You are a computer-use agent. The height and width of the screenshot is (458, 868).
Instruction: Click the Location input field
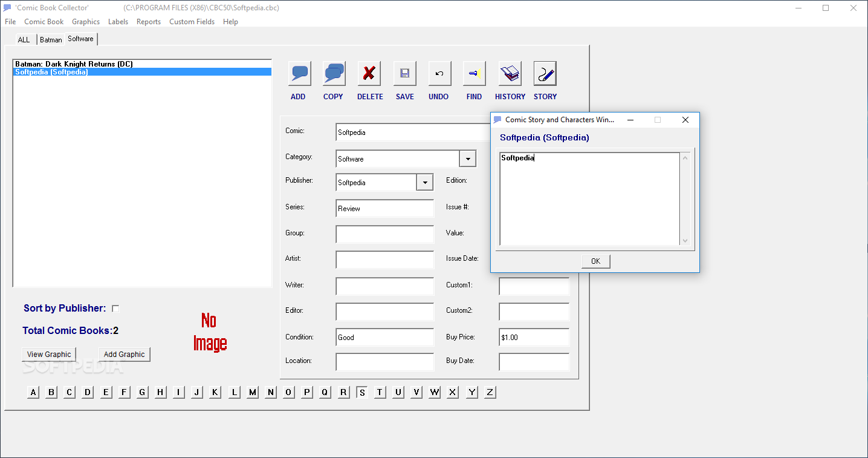(x=385, y=362)
